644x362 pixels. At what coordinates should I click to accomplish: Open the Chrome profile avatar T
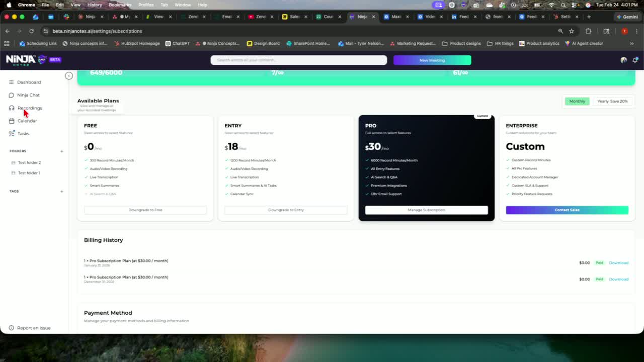pyautogui.click(x=624, y=31)
